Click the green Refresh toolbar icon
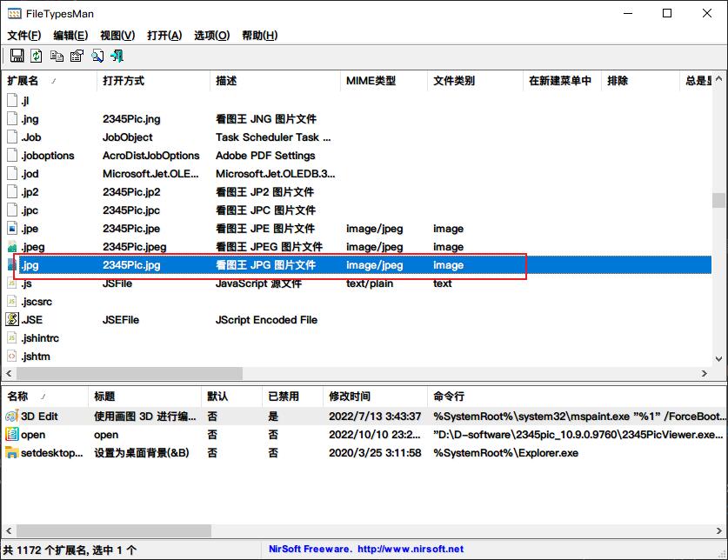The height and width of the screenshot is (560, 728). coord(37,57)
